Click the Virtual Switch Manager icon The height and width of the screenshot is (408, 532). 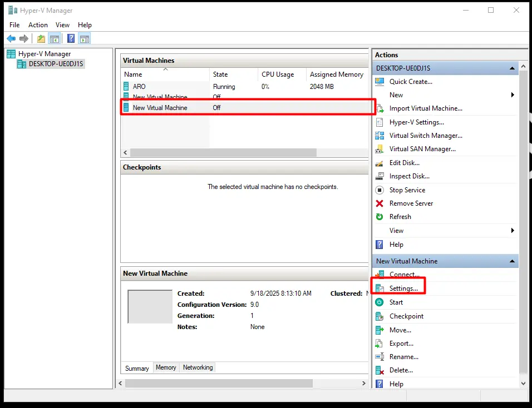[x=380, y=136]
